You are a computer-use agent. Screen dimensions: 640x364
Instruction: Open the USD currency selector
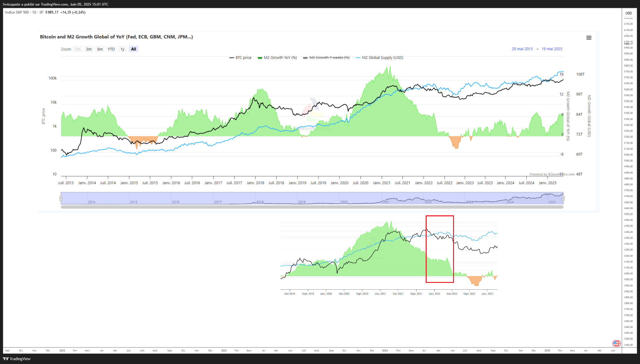[629, 13]
